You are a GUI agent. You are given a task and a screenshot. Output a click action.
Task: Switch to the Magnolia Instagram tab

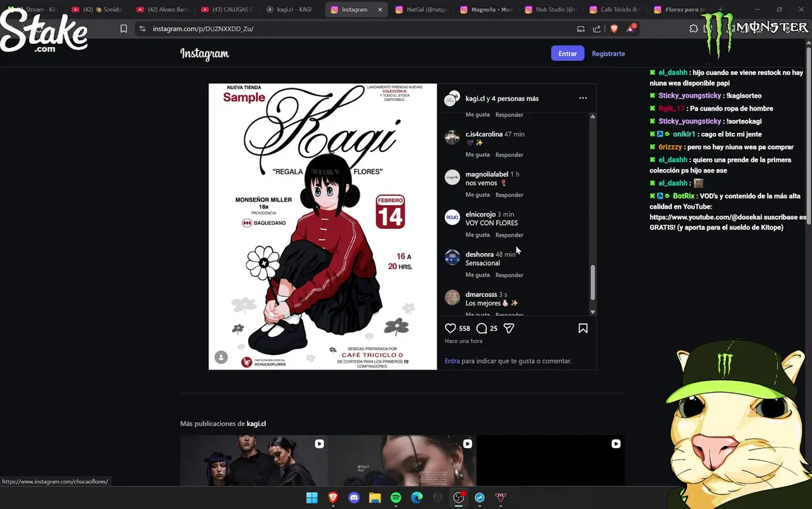[x=487, y=9]
